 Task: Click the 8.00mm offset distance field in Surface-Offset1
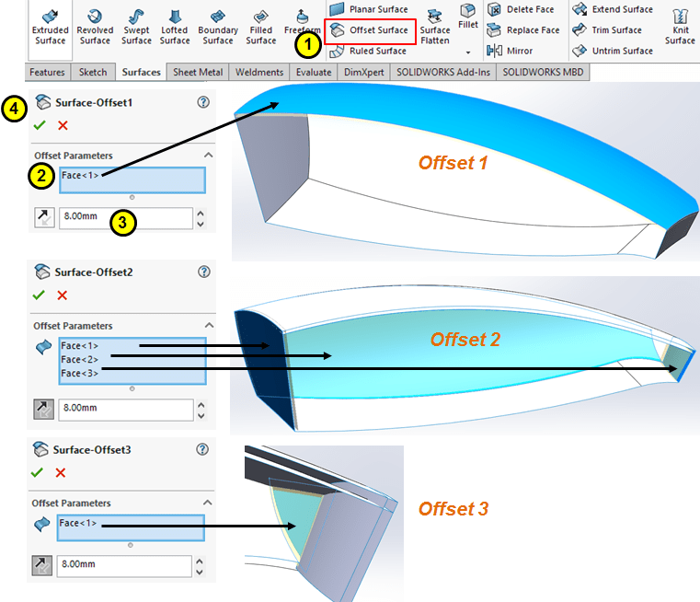[x=125, y=218]
